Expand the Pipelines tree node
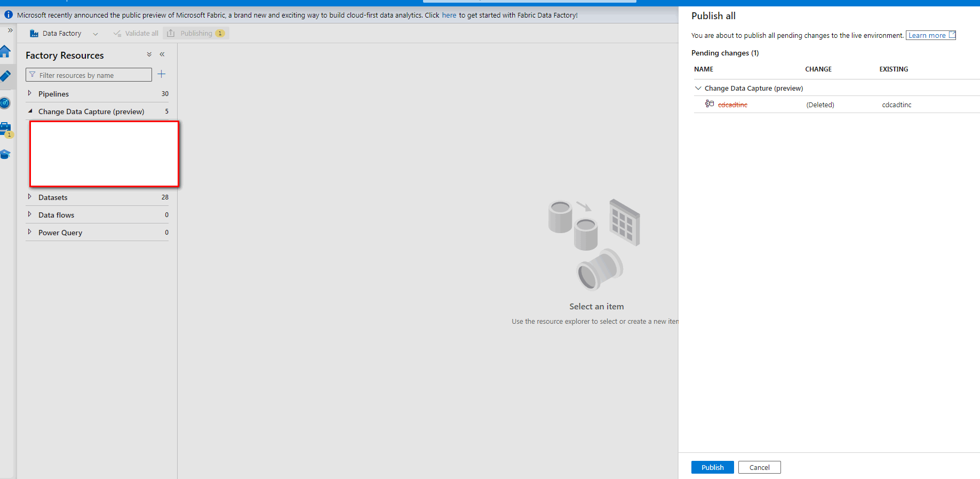Screen dimensions: 980x479 (30, 93)
